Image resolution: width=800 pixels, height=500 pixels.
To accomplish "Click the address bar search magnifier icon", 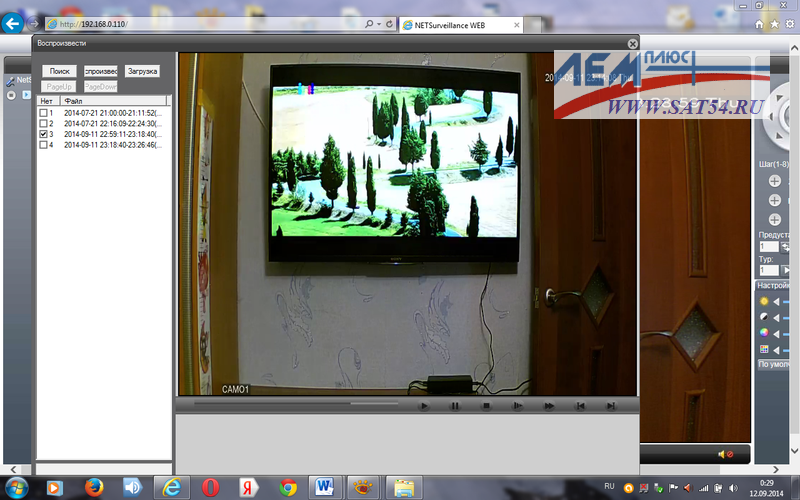I will click(369, 24).
